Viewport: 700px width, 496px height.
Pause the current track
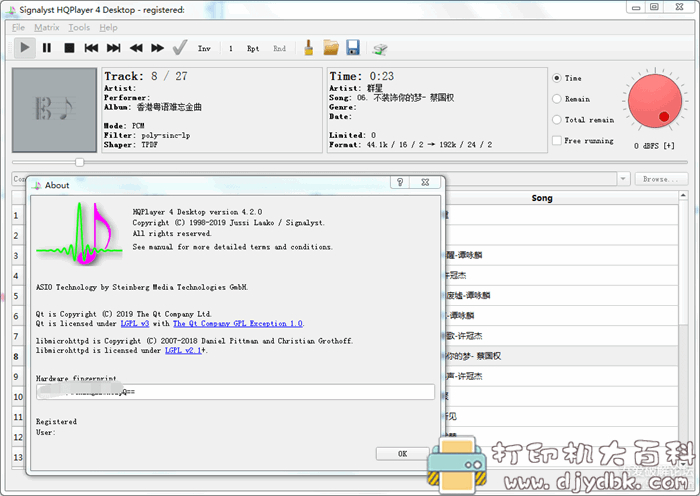(x=47, y=48)
